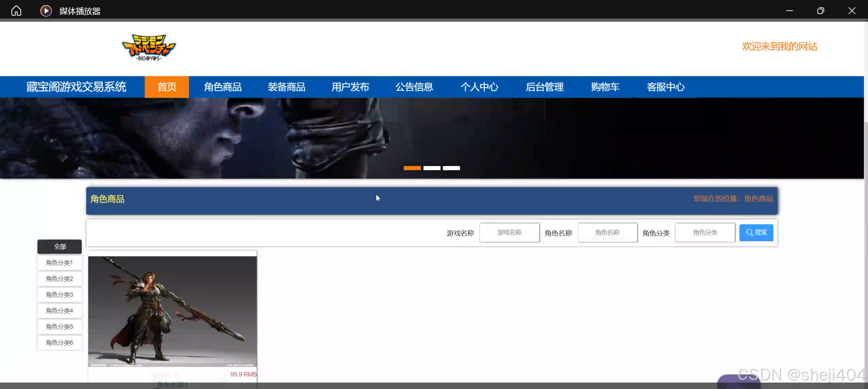
Task: Open the 购物车 shopping cart
Action: pos(605,87)
